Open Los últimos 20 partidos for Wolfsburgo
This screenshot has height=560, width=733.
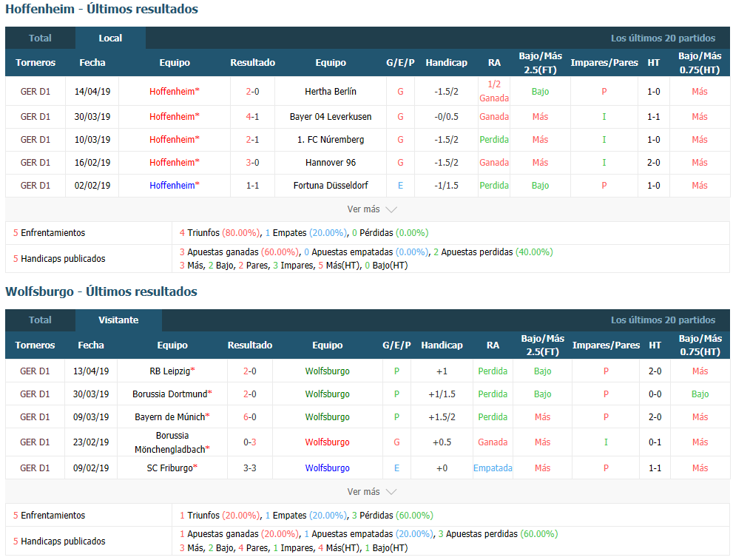tap(663, 320)
